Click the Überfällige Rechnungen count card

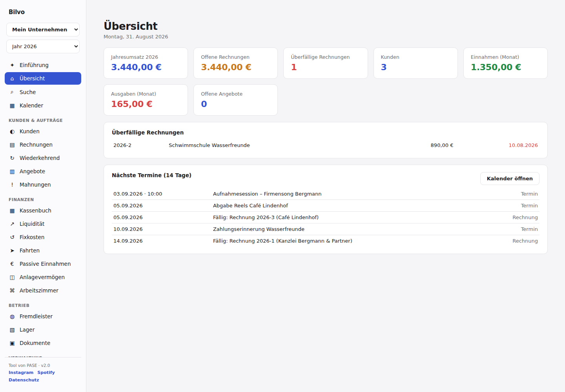coord(326,63)
